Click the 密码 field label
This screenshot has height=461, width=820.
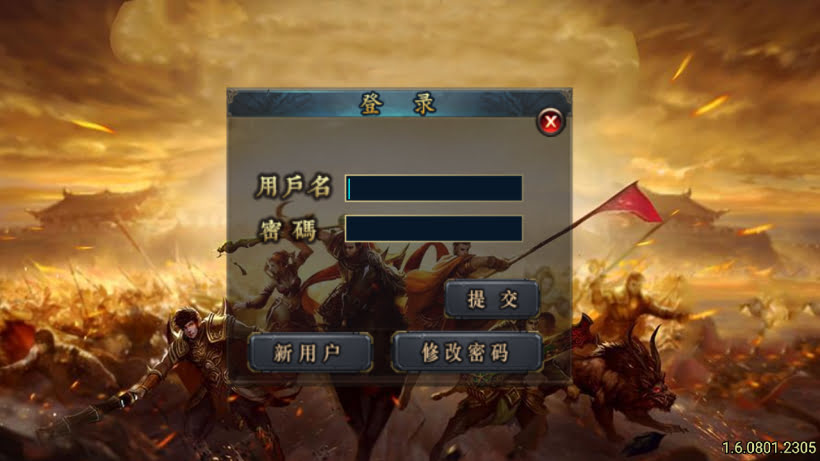coord(288,229)
